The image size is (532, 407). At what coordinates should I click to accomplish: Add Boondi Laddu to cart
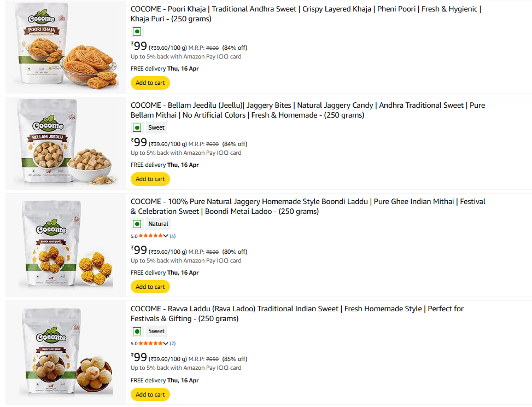[150, 287]
